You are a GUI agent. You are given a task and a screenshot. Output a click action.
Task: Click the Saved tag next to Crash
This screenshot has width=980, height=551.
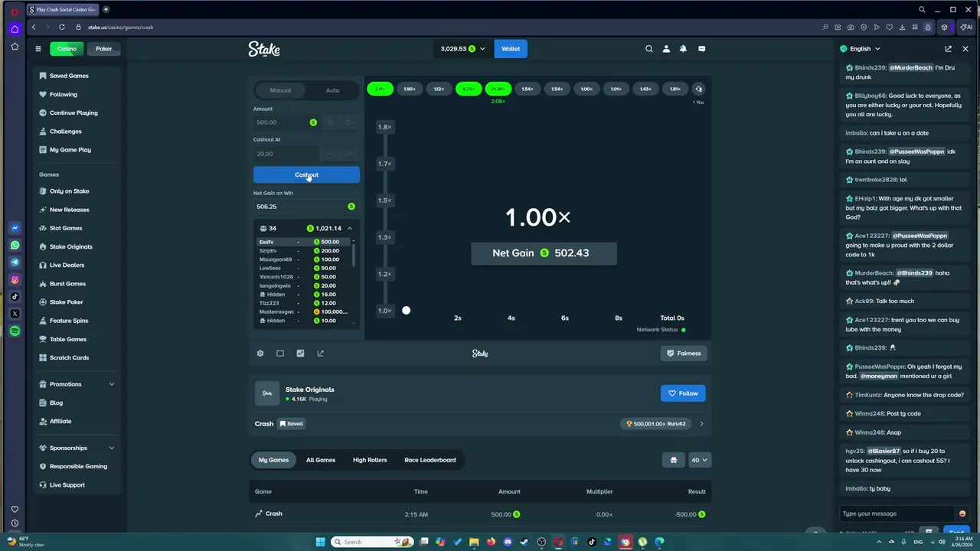tap(291, 424)
